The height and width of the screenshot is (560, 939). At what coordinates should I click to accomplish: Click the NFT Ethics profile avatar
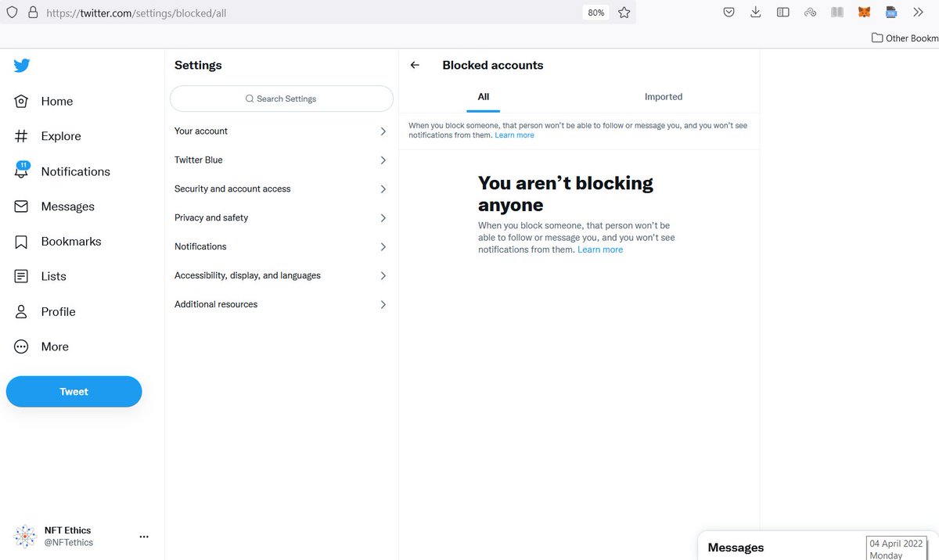click(25, 537)
